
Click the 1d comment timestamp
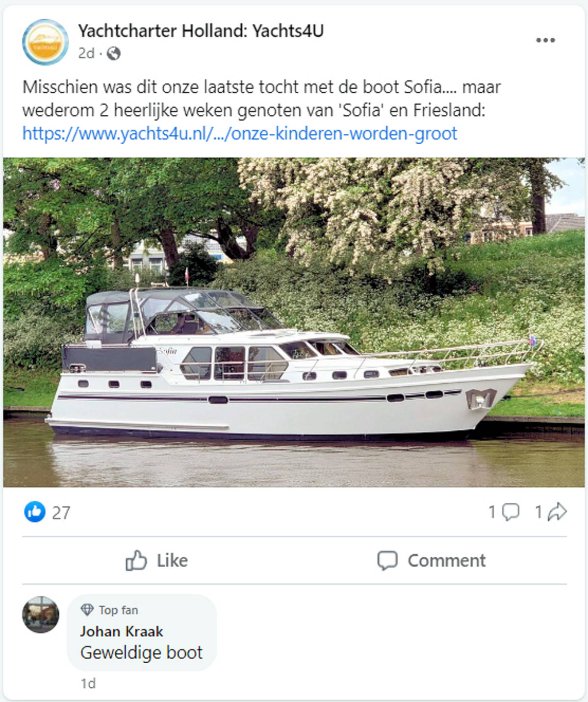click(x=88, y=683)
